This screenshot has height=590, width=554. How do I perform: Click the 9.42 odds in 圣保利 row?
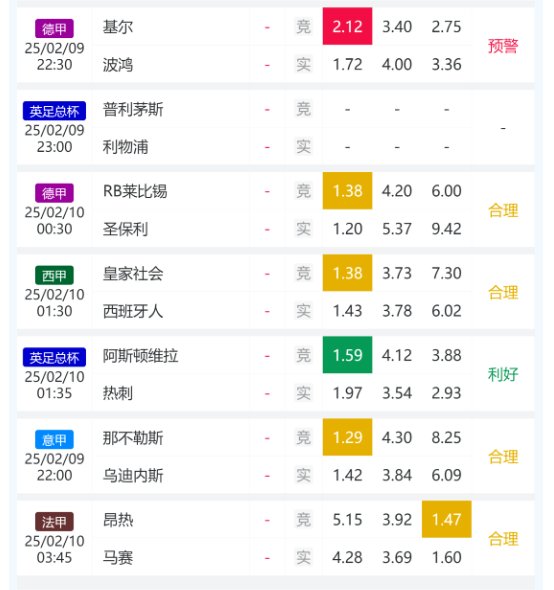click(x=446, y=229)
